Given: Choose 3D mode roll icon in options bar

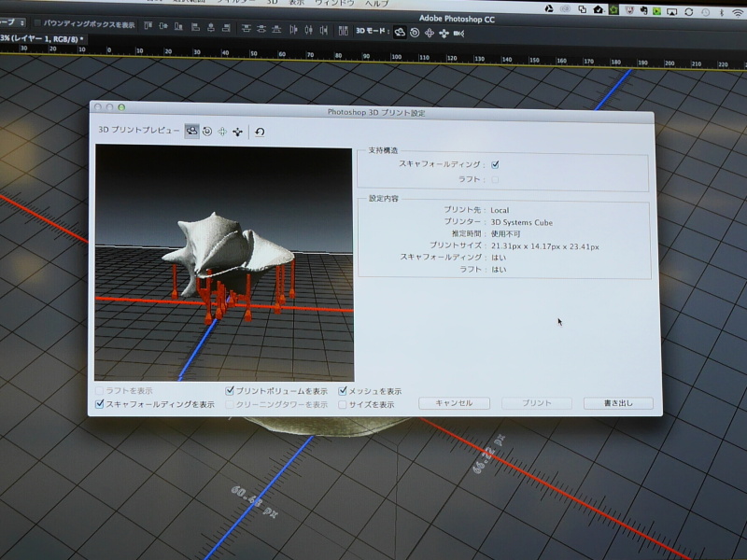Looking at the screenshot, I should 415,33.
